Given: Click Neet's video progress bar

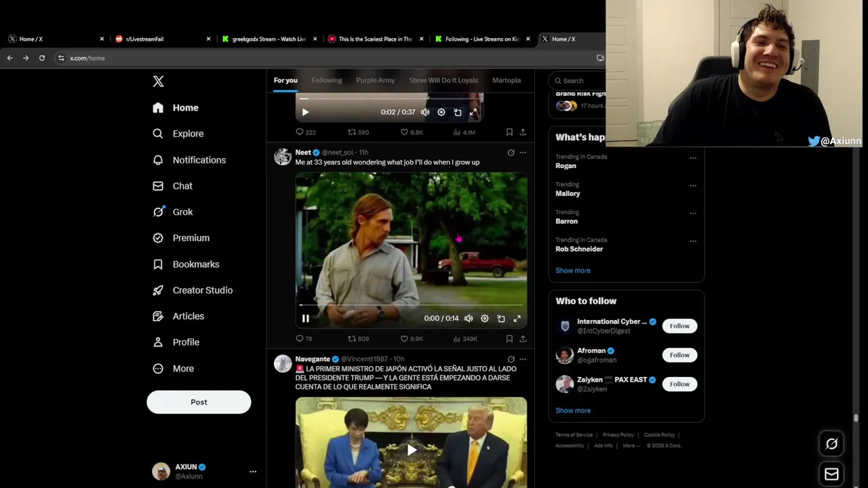Looking at the screenshot, I should (x=411, y=305).
